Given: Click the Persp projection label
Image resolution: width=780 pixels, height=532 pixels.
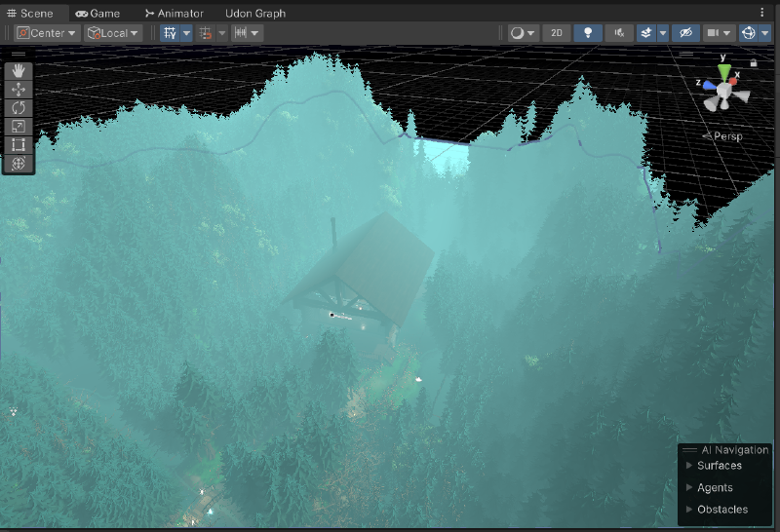Looking at the screenshot, I should pyautogui.click(x=726, y=136).
